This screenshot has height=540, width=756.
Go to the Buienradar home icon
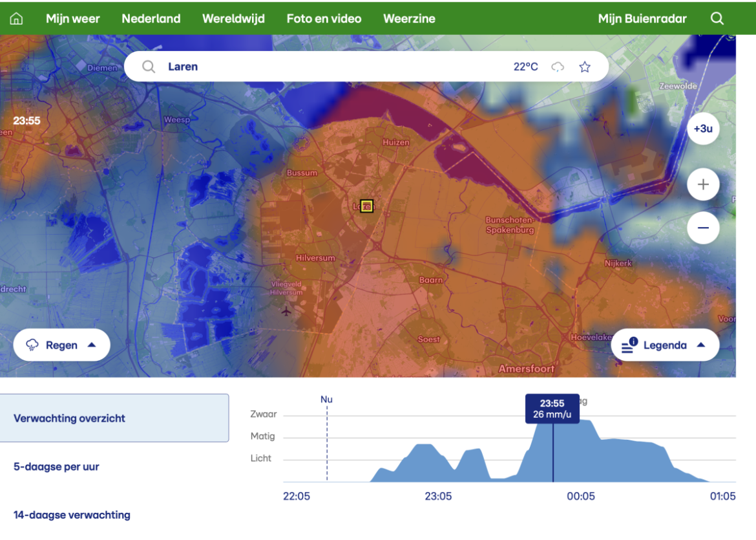point(16,18)
